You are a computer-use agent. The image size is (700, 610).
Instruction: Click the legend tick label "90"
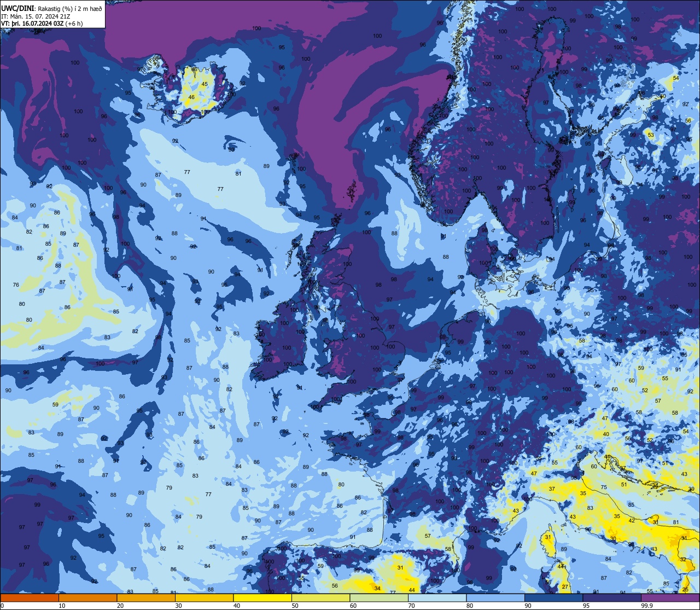click(528, 606)
